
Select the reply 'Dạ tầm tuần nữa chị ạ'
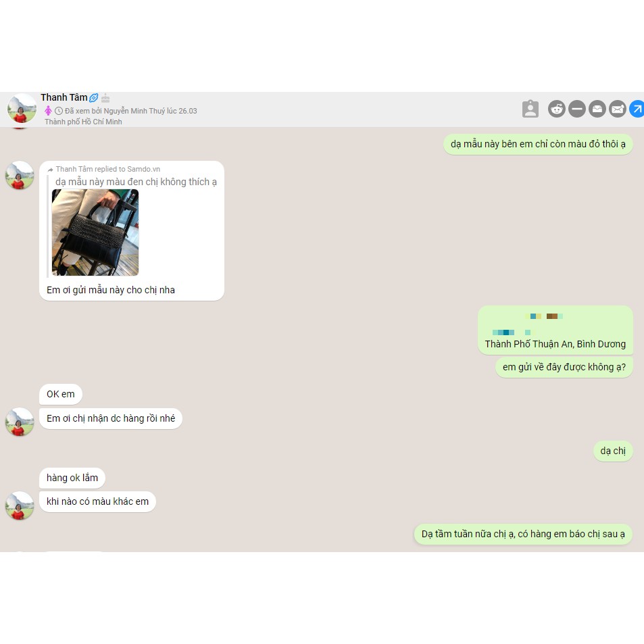coord(523,534)
